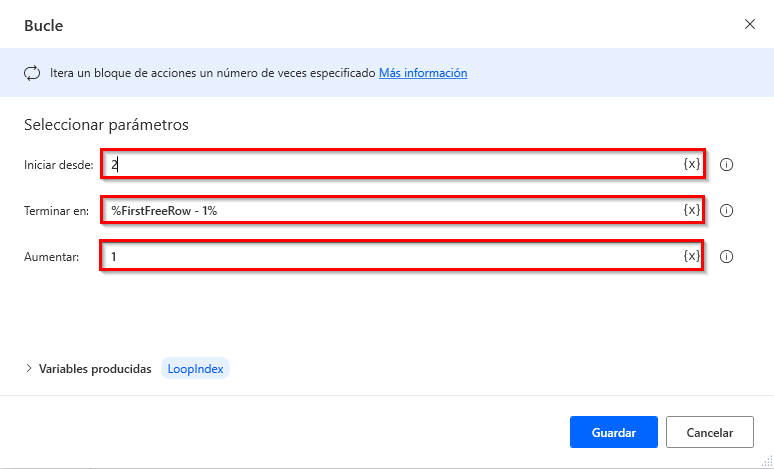Click the info icon beside Aumentar
This screenshot has width=774, height=469.
tap(726, 257)
